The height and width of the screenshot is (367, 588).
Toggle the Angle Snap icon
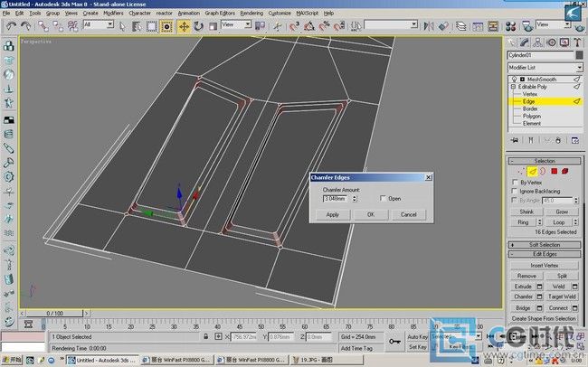tap(309, 26)
